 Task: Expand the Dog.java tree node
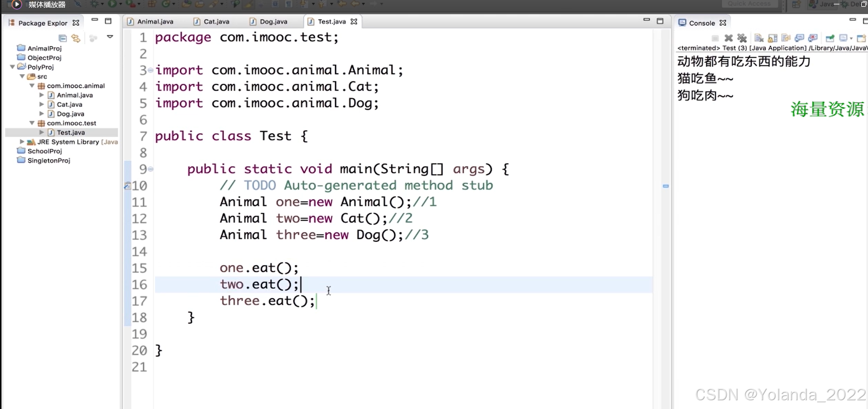tap(42, 113)
